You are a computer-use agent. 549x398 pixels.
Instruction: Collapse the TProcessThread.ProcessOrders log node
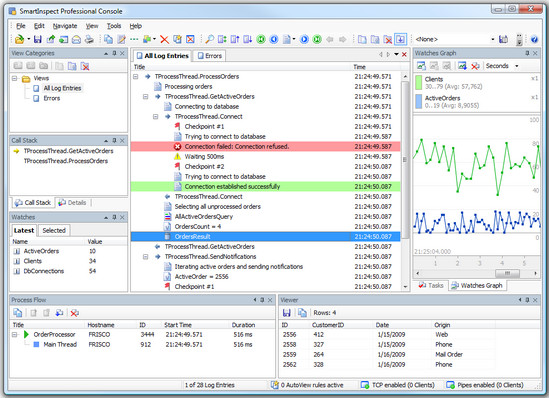[x=136, y=77]
